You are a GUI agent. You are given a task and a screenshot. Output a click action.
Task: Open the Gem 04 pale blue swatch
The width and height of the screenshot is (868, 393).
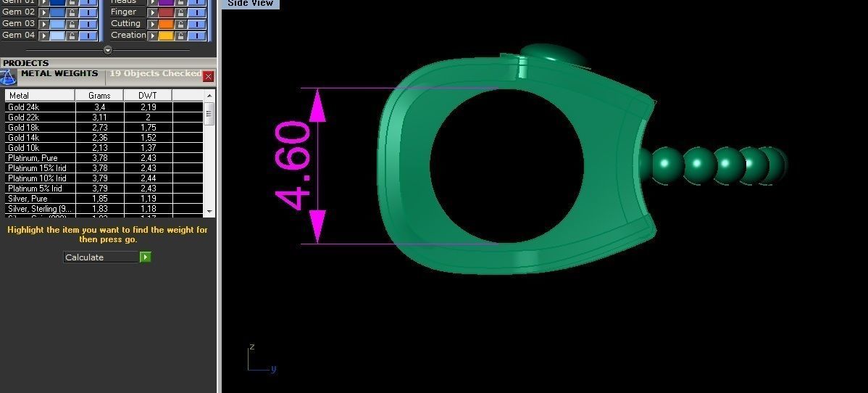click(57, 36)
